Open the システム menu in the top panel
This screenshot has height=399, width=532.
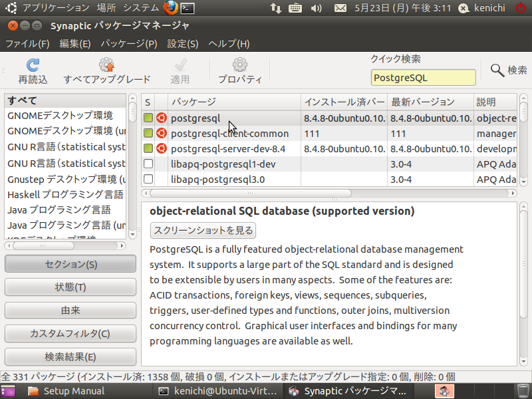141,8
